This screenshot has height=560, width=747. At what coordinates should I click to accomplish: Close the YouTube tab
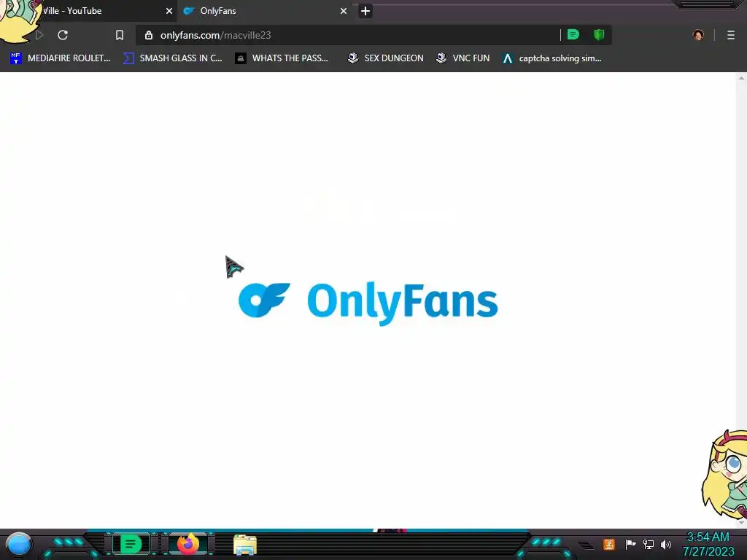tap(169, 11)
